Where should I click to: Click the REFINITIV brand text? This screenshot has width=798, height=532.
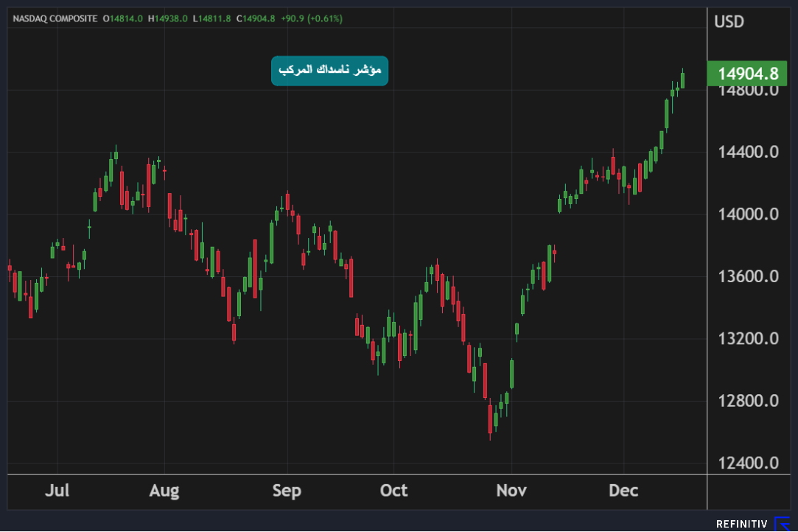(x=741, y=525)
